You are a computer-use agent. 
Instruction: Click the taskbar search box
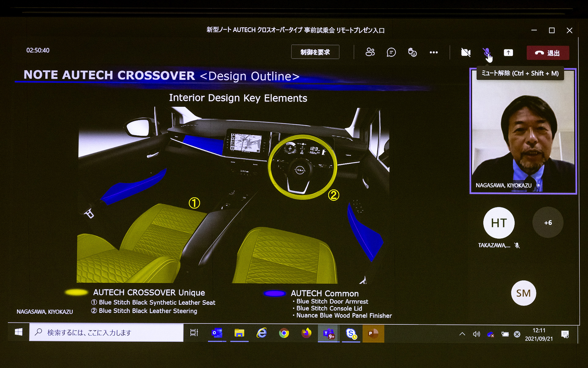(106, 332)
